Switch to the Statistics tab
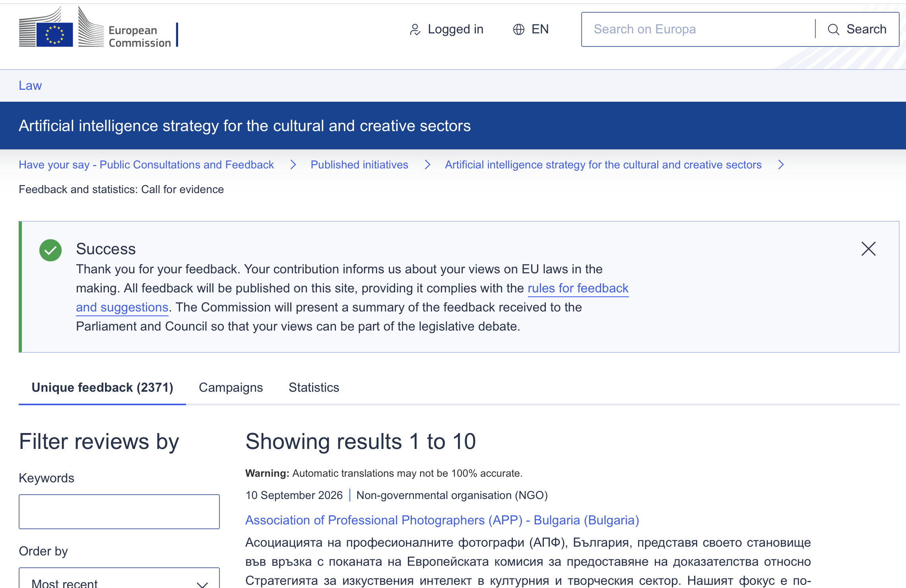Image resolution: width=906 pixels, height=588 pixels. coord(314,387)
